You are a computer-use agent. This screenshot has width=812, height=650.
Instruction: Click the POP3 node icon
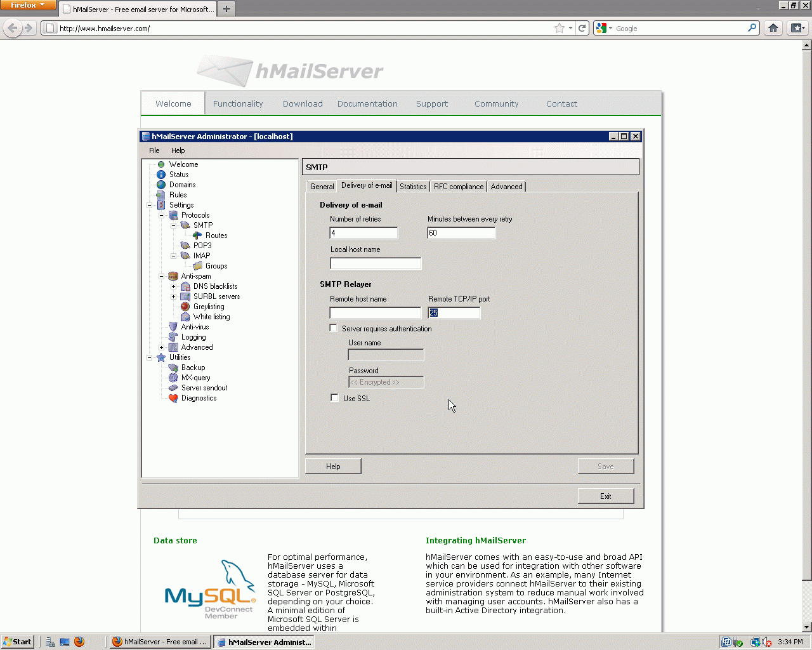pyautogui.click(x=185, y=246)
